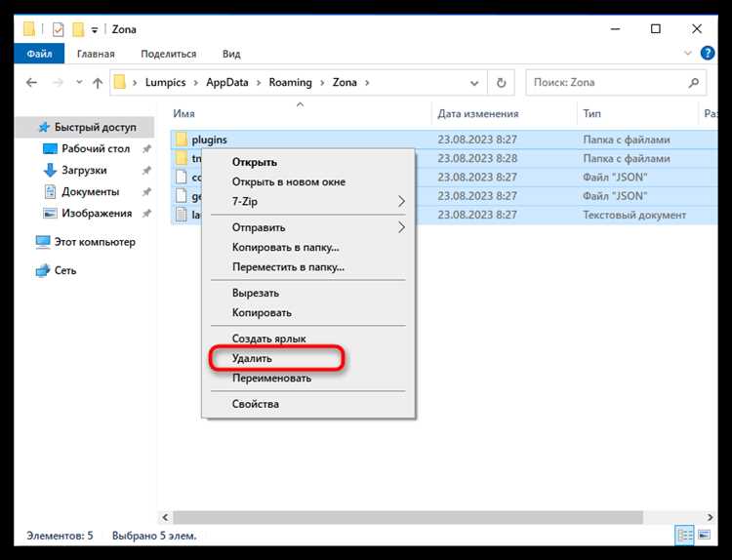Select Сеть in navigation pane
Image resolution: width=732 pixels, height=560 pixels.
[64, 270]
